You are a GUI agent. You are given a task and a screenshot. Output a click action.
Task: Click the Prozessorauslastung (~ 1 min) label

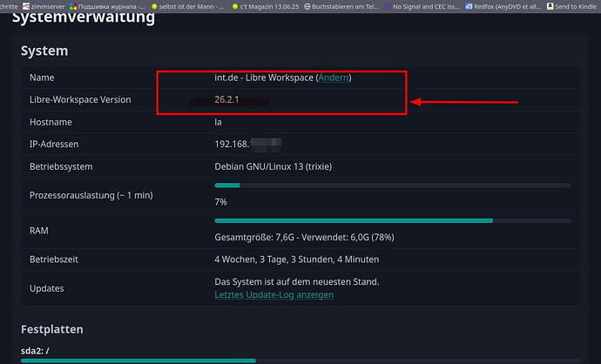pyautogui.click(x=91, y=195)
